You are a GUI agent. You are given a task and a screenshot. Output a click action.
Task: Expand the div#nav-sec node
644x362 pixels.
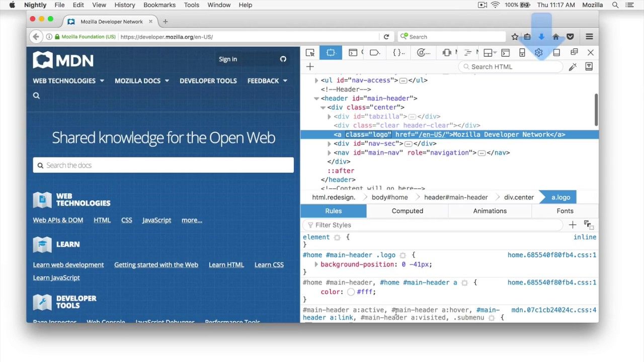(x=330, y=144)
